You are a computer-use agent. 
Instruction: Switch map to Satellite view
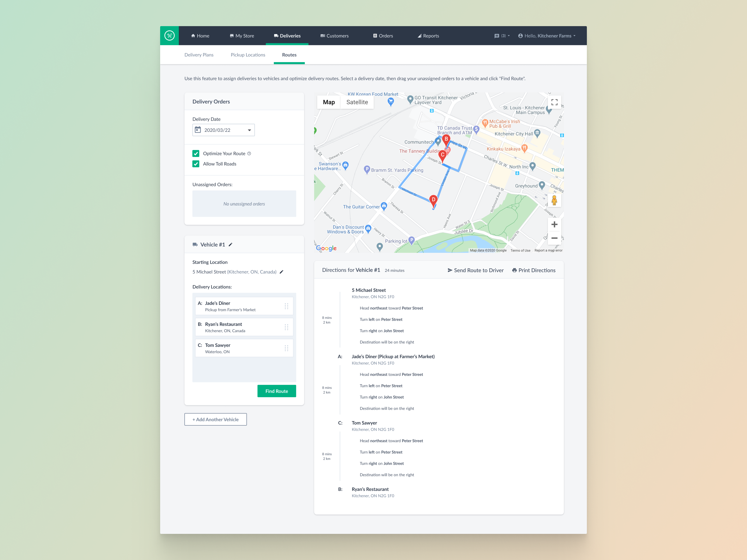click(357, 102)
